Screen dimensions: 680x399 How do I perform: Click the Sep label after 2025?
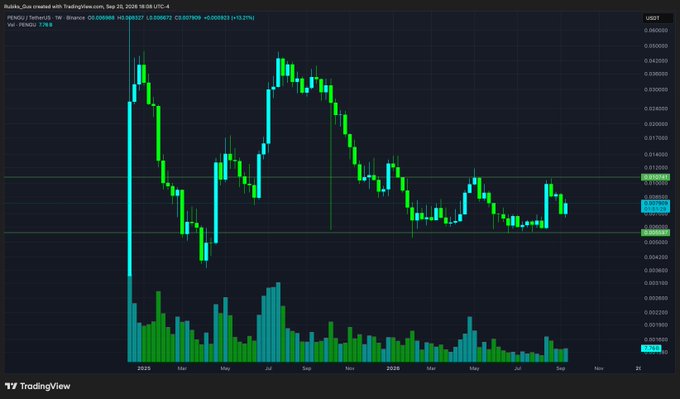pos(307,368)
